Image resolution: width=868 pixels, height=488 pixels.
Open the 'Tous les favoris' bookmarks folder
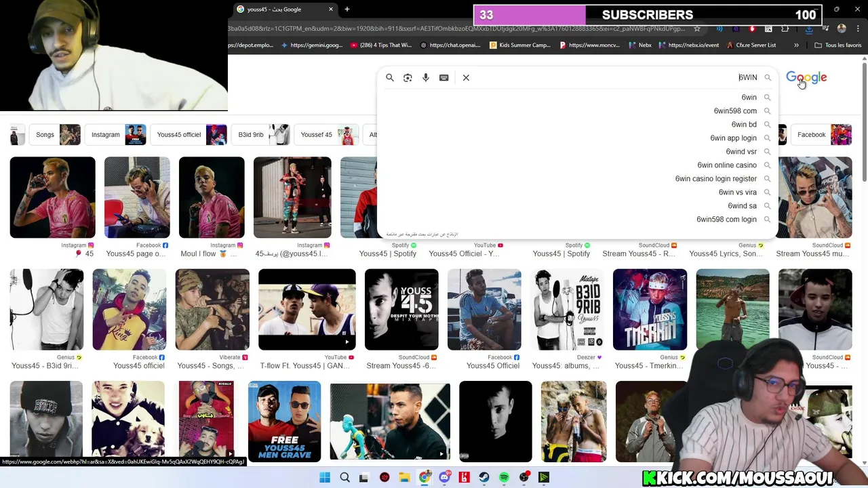pos(837,45)
